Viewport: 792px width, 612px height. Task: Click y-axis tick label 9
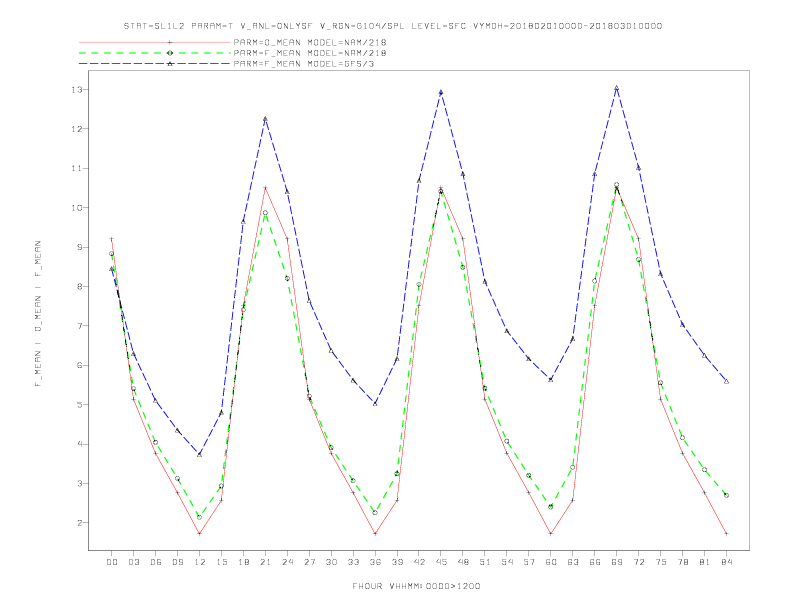(x=80, y=247)
